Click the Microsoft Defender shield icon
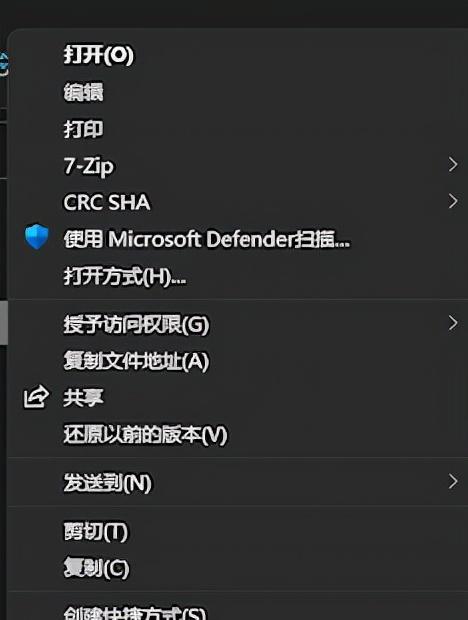The height and width of the screenshot is (620, 468). pyautogui.click(x=36, y=237)
